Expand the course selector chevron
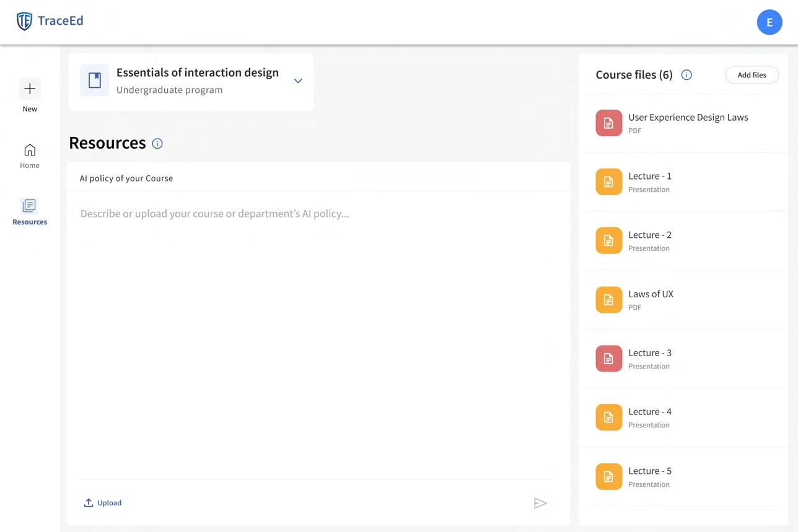This screenshot has height=532, width=798. point(298,81)
